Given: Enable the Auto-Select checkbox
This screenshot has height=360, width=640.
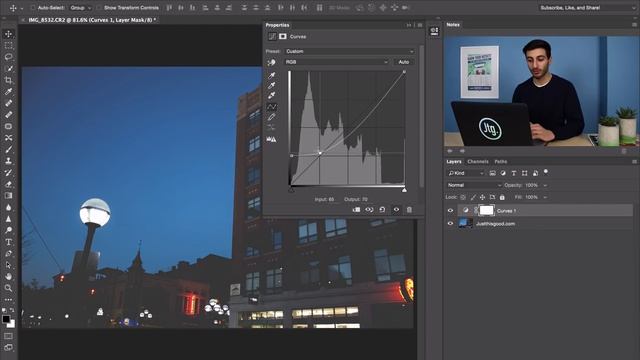Looking at the screenshot, I should coord(33,8).
